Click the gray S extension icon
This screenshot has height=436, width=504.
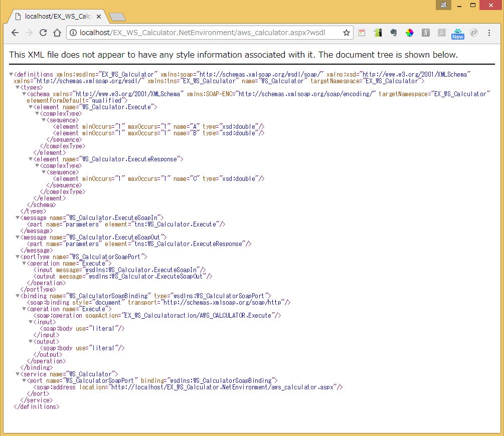(426, 33)
